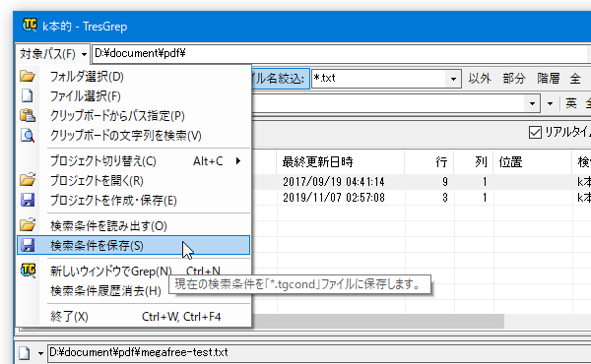Sort by 行 column header

(429, 162)
